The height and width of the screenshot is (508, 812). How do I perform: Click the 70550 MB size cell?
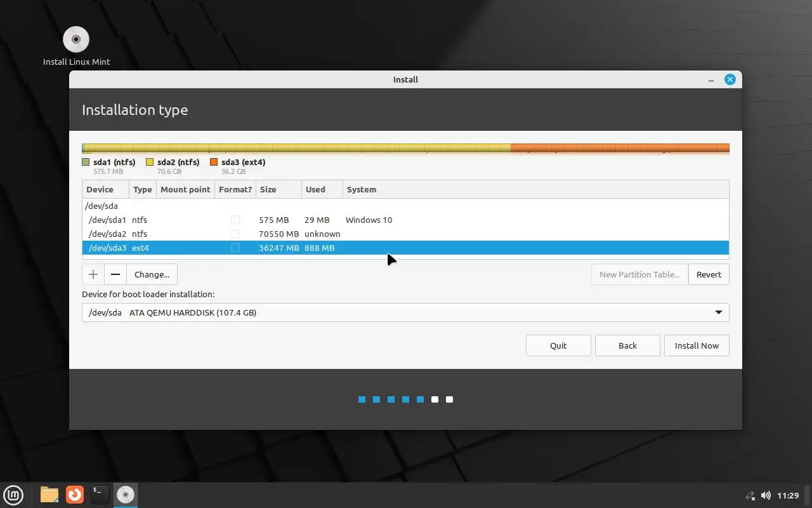279,234
